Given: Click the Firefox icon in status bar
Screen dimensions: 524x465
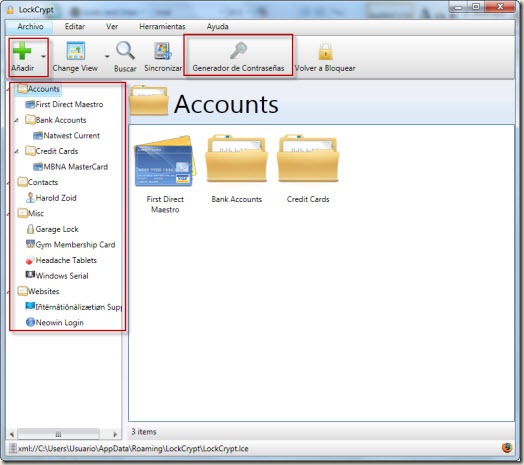Looking at the screenshot, I should [507, 448].
